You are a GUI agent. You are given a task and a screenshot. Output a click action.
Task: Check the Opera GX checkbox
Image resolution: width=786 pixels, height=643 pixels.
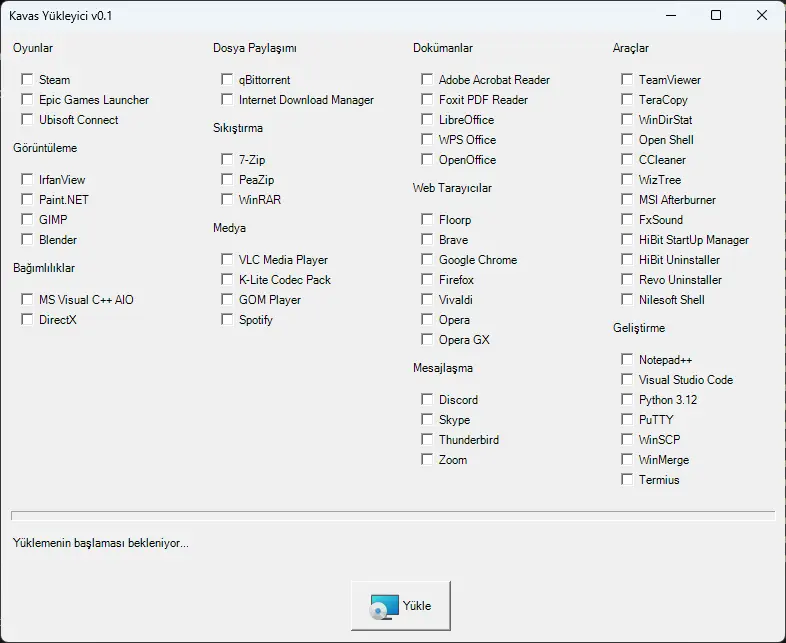click(x=427, y=340)
